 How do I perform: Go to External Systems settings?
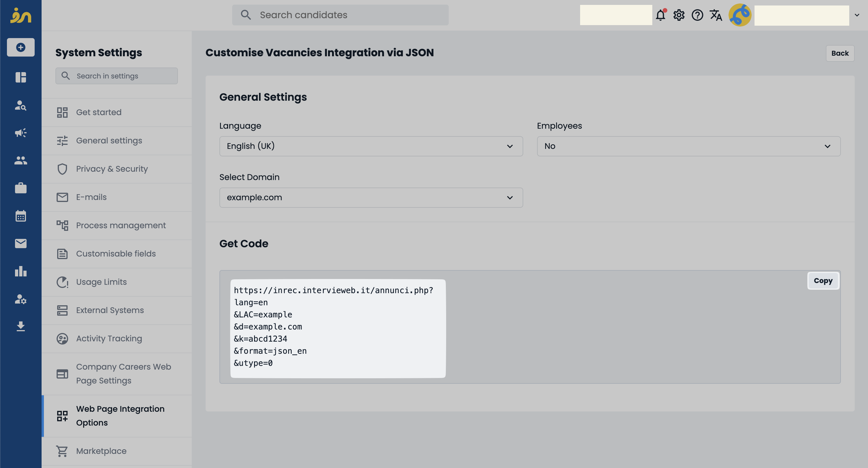coord(109,310)
